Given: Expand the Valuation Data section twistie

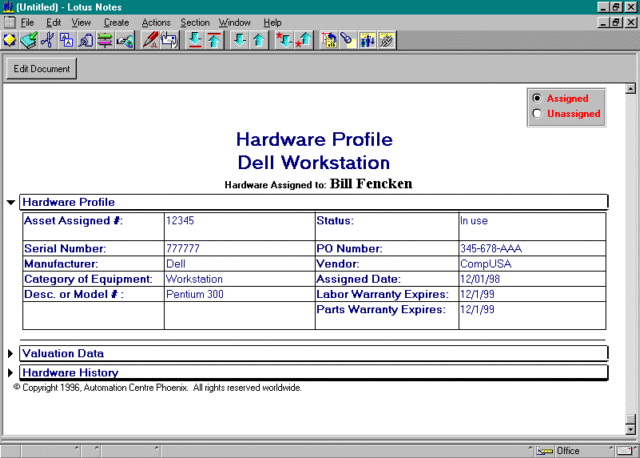Looking at the screenshot, I should (x=11, y=354).
